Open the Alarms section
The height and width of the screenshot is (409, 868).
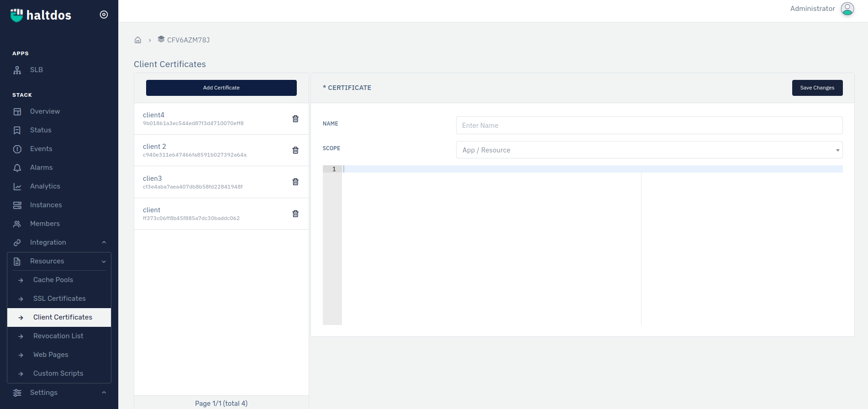click(41, 168)
